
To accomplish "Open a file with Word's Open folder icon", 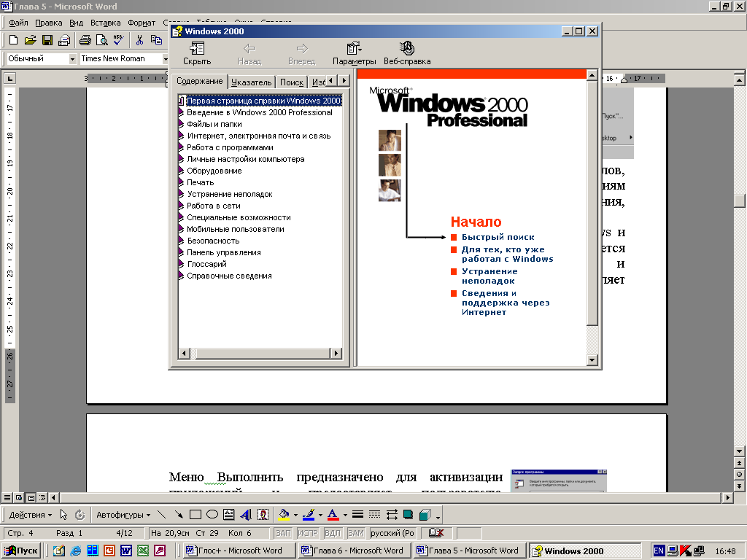I will coord(30,41).
